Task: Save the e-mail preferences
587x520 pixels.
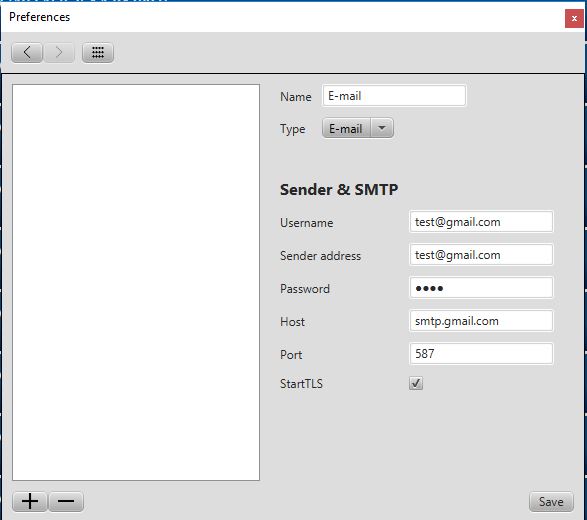Action: [551, 502]
